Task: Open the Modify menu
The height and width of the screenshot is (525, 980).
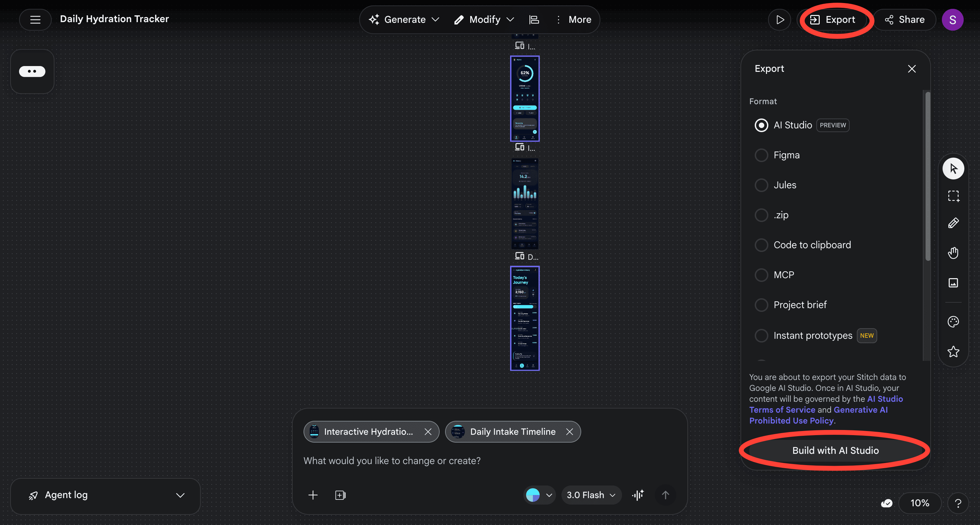Action: [x=484, y=19]
